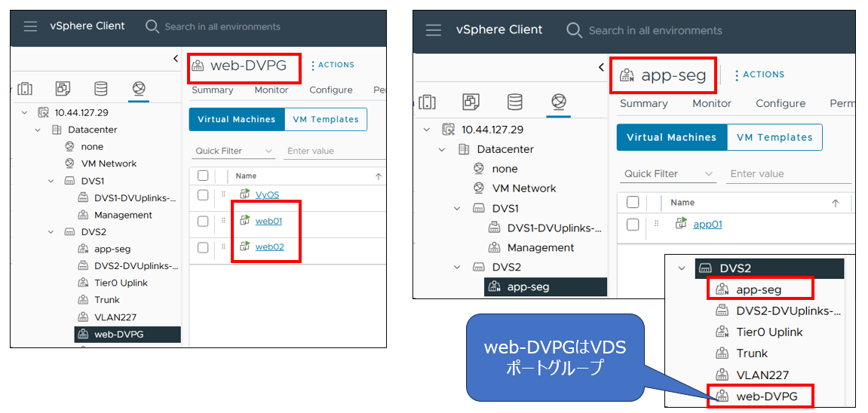Click web01 virtual machine icon in list

click(245, 221)
